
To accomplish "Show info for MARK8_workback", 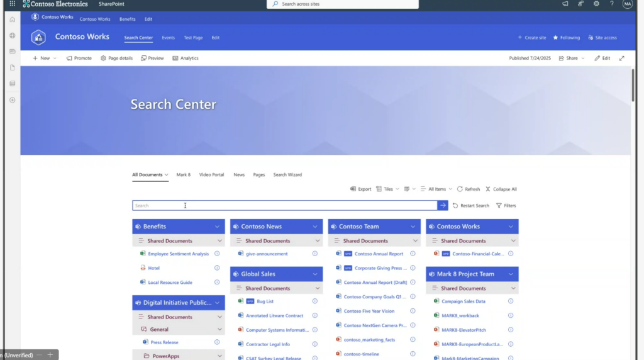I will coord(511,315).
